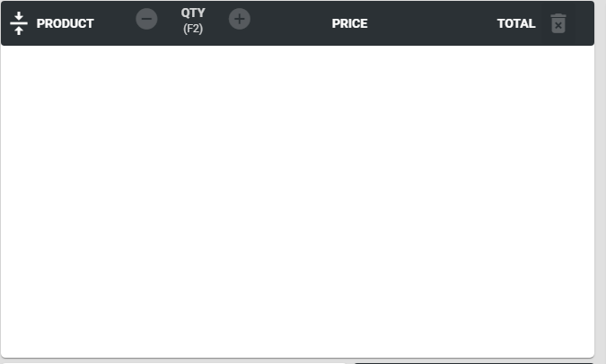Toggle compact view via stacked arrows icon
Screen dimensions: 606x364
coord(19,23)
